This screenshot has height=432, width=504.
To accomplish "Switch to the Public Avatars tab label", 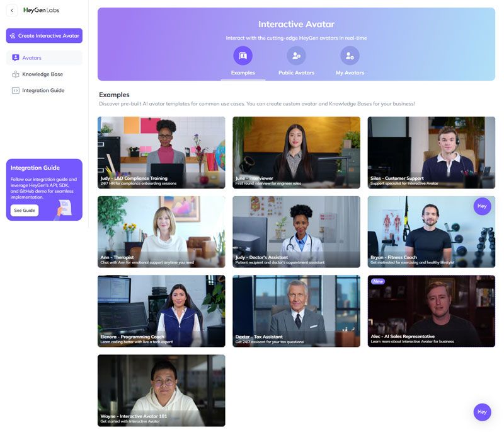I will coord(296,73).
